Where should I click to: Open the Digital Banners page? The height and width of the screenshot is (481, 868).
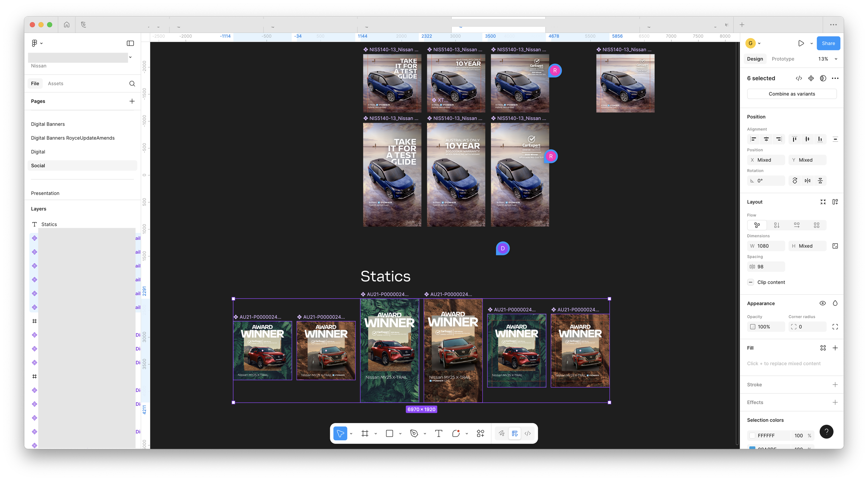coord(48,124)
